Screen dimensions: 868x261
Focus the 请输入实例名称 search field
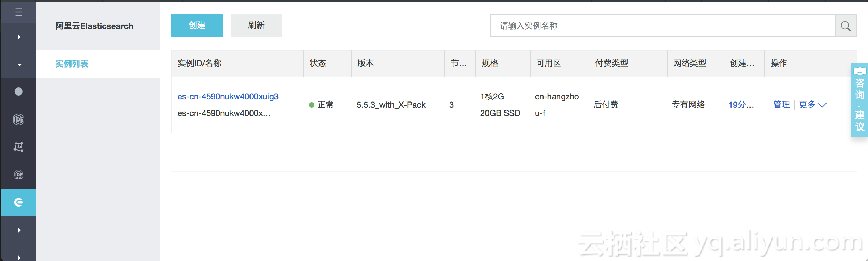coord(662,26)
